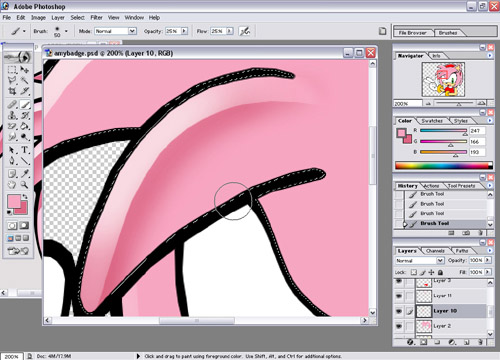Select the Slice tool
Screen dimensions: 500x360
(25, 91)
